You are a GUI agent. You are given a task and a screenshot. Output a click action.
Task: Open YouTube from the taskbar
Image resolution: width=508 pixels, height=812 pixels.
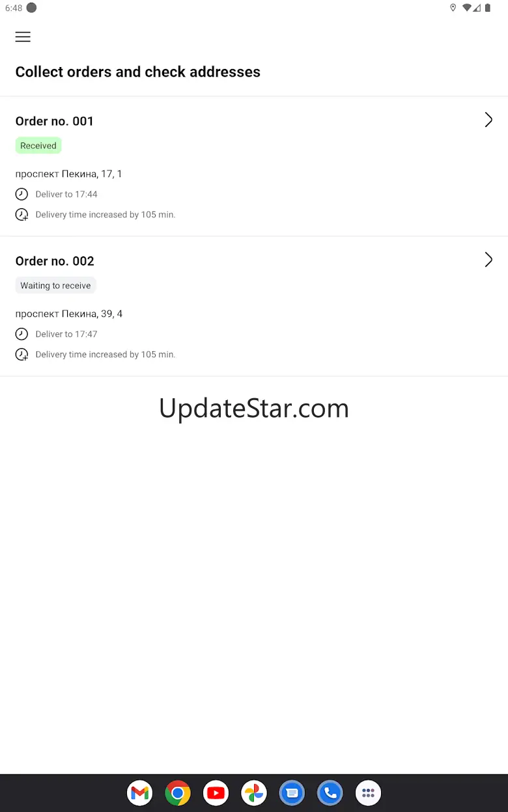point(216,793)
